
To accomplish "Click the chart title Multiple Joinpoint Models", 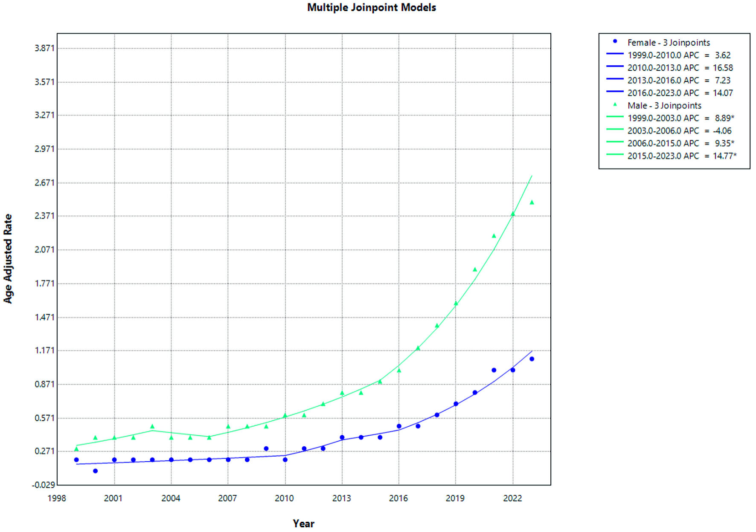I will click(x=371, y=8).
